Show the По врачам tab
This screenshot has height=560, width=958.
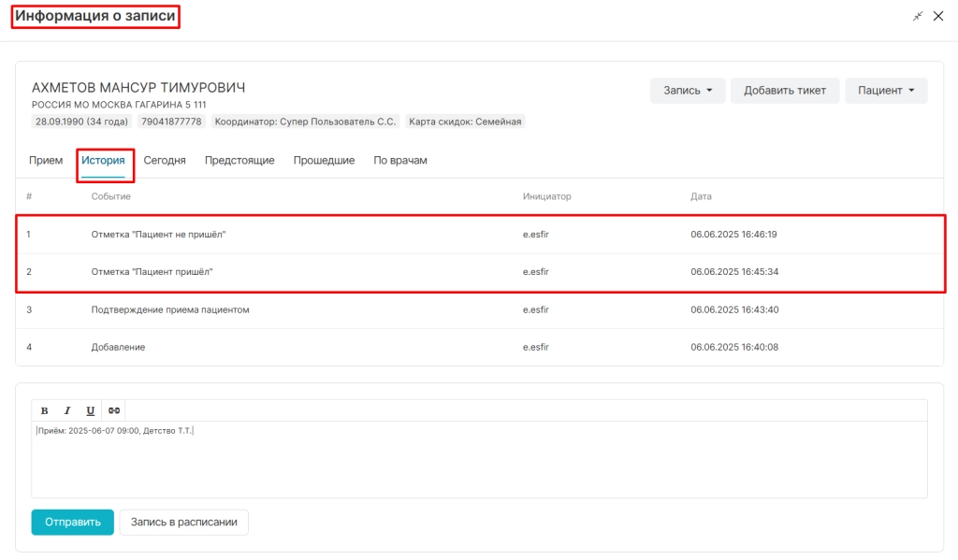[x=400, y=160]
